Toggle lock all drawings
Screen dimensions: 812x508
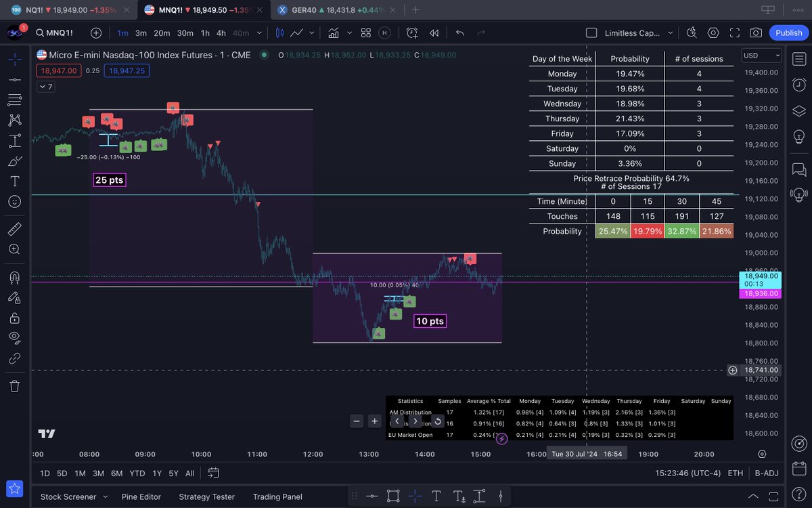pyautogui.click(x=14, y=318)
